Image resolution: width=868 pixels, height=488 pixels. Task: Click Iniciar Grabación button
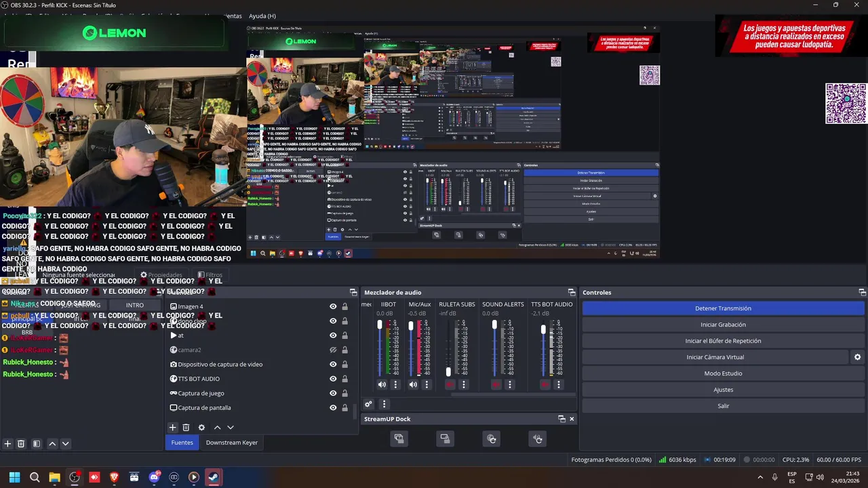723,325
